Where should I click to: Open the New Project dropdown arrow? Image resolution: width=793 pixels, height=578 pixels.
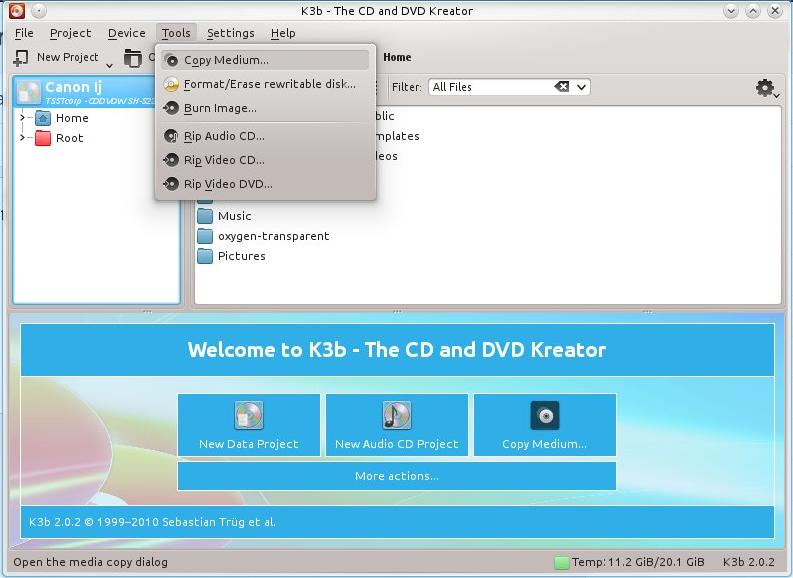click(x=109, y=66)
